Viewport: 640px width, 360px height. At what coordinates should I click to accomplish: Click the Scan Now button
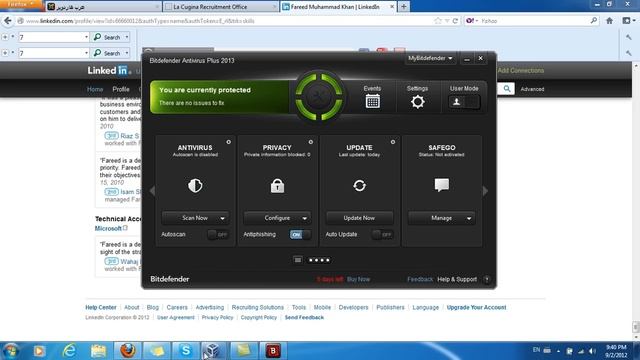[195, 218]
